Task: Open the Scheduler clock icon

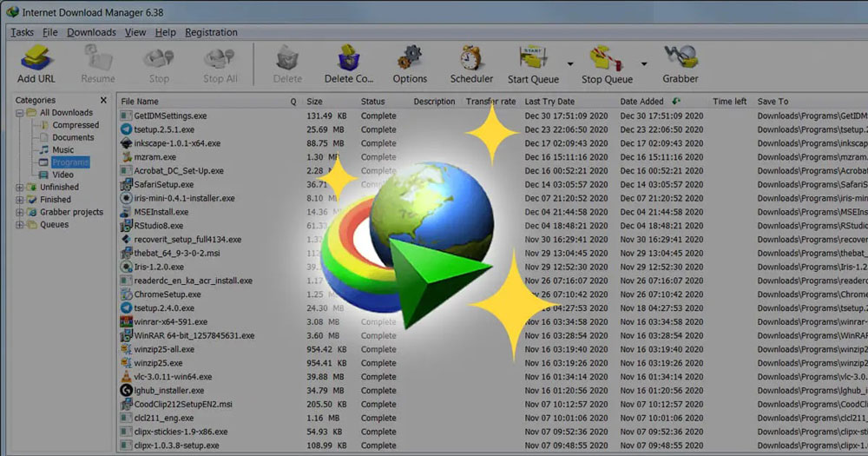Action: click(471, 57)
